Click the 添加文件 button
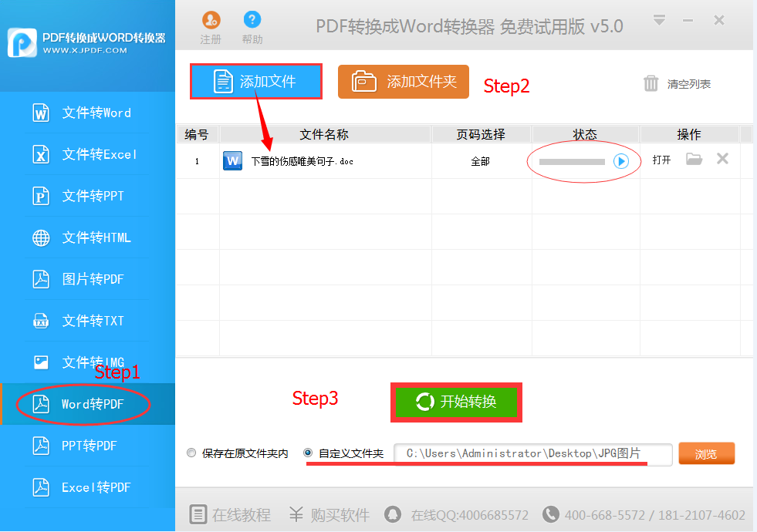The image size is (757, 532). 256,82
